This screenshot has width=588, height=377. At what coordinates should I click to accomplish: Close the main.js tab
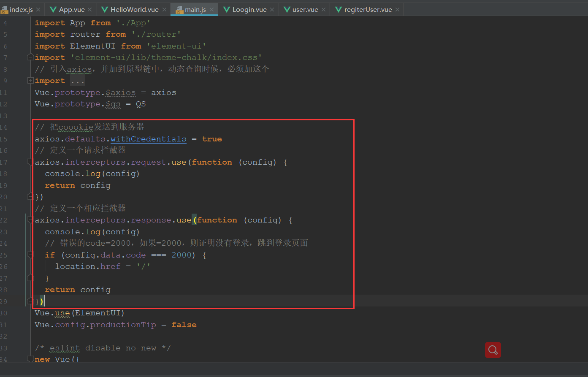click(211, 9)
